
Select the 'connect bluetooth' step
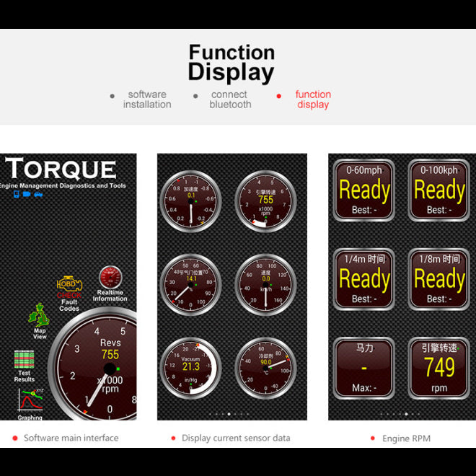(230, 100)
